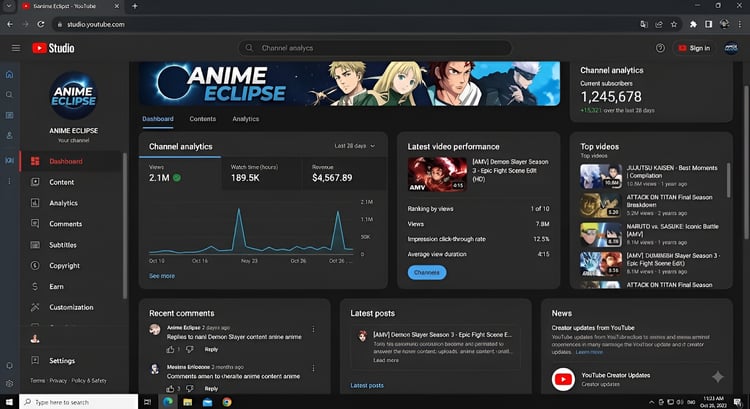Open the browser extensions puzzle icon
The image size is (750, 409).
coord(693,24)
